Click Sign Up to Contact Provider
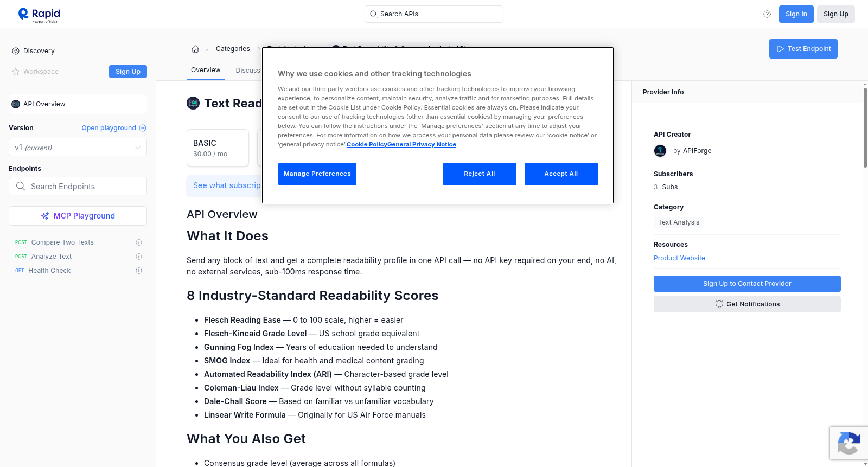The height and width of the screenshot is (467, 868). click(x=747, y=284)
